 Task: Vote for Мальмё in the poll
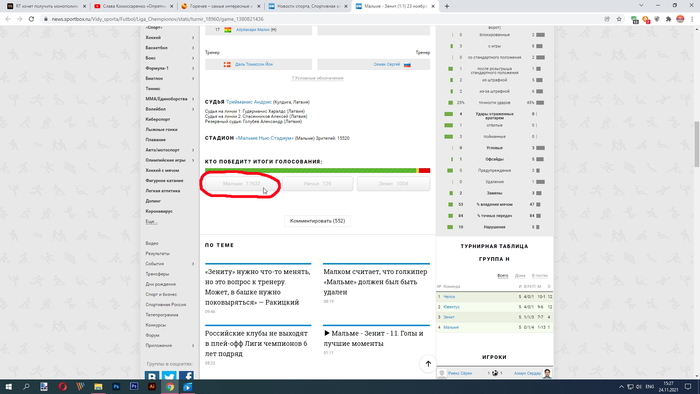point(242,183)
